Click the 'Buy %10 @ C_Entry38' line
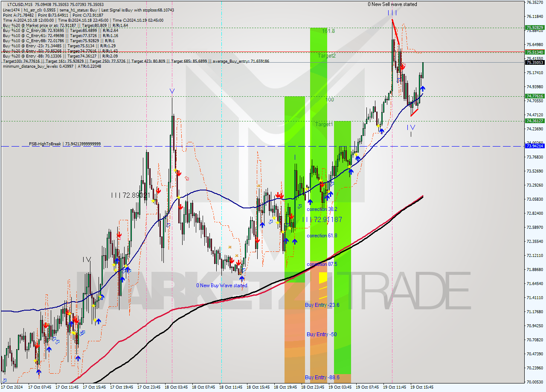 tap(60, 30)
